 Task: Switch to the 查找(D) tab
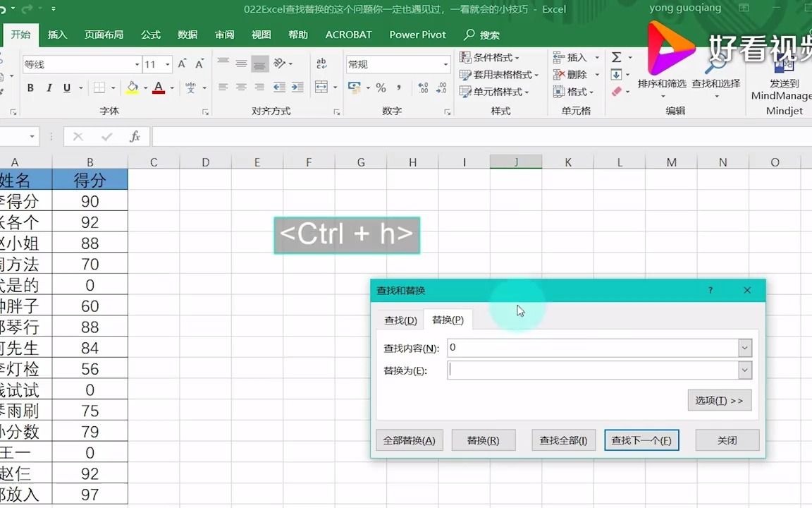click(399, 320)
